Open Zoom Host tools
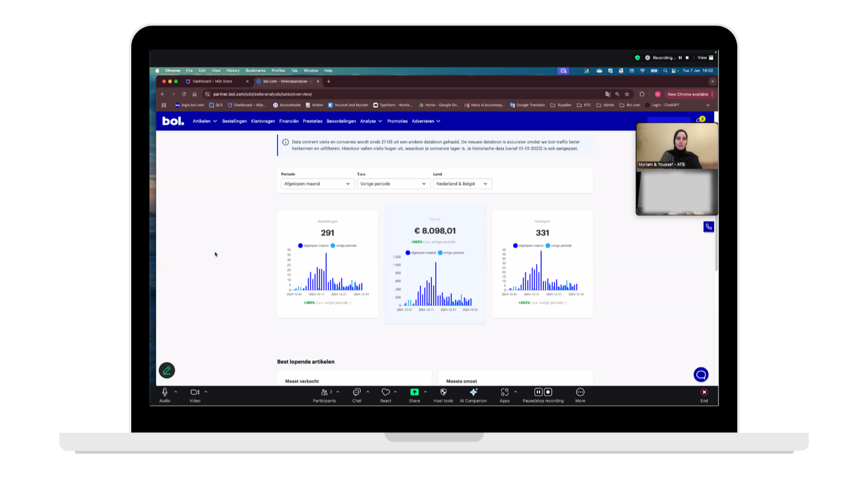 click(x=443, y=395)
